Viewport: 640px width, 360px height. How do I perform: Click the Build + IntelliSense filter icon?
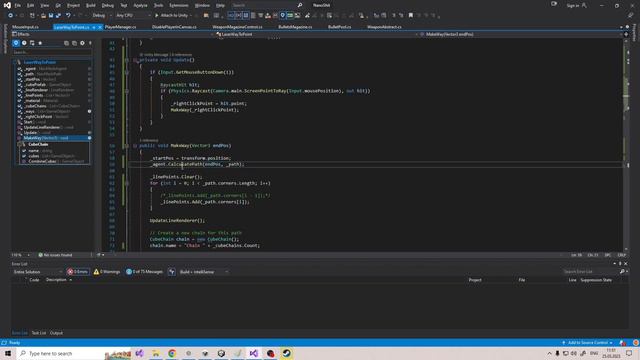click(x=172, y=272)
